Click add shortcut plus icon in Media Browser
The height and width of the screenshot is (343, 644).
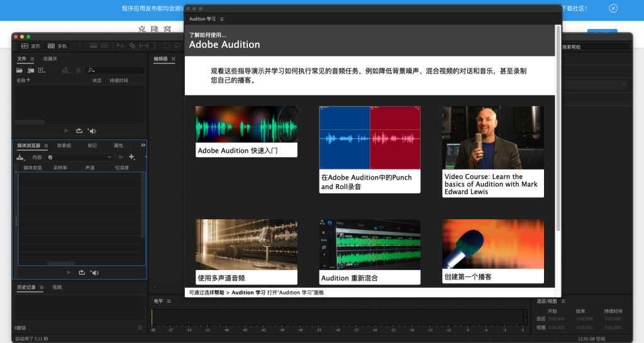point(132,157)
